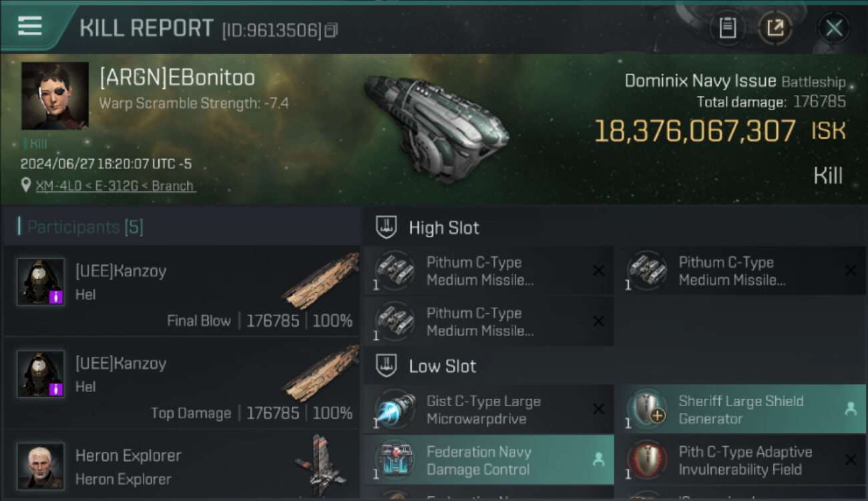
Task: Copy the kill report ID
Action: [x=331, y=30]
